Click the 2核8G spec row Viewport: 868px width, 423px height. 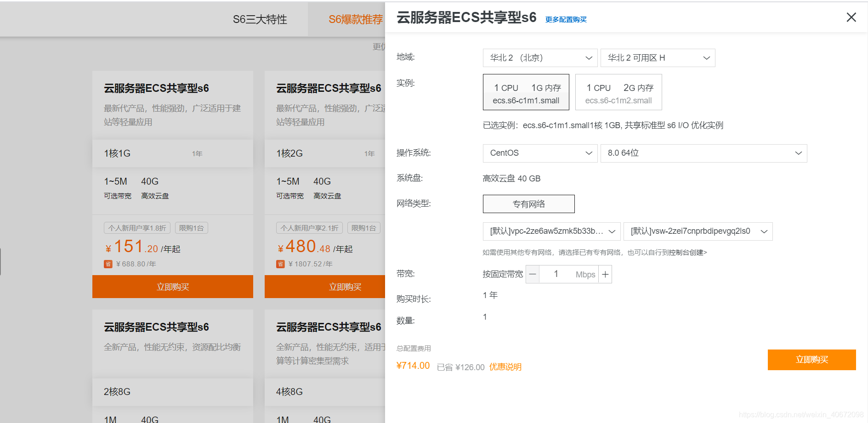click(x=173, y=392)
